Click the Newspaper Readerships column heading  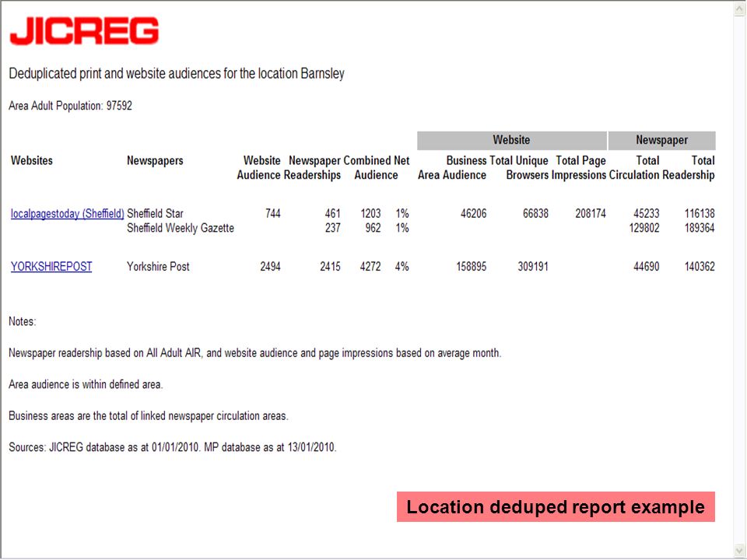[312, 168]
